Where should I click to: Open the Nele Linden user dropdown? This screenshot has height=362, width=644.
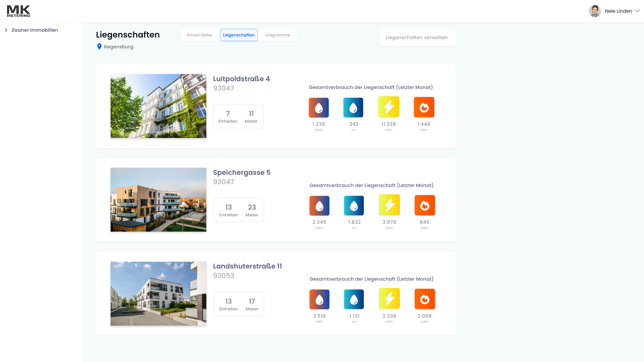pos(637,11)
